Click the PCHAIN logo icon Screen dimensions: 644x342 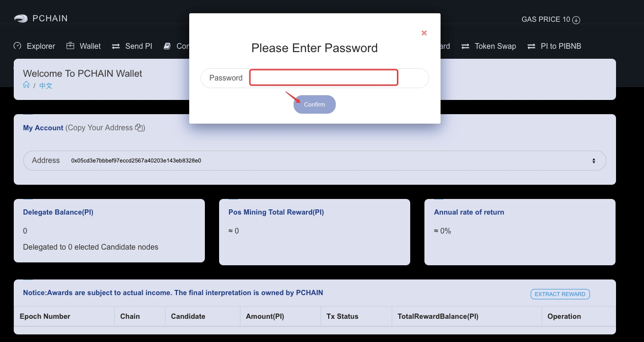pyautogui.click(x=21, y=18)
